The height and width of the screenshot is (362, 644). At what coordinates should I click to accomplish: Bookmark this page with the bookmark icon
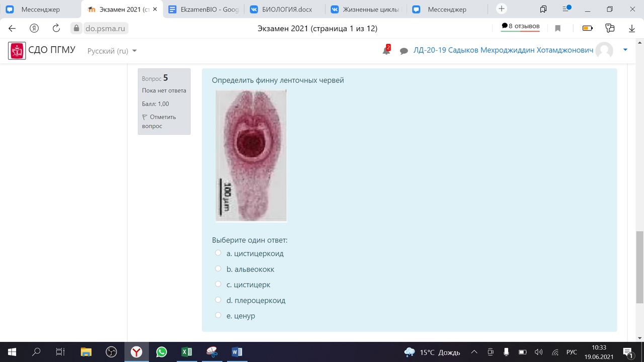(x=557, y=29)
